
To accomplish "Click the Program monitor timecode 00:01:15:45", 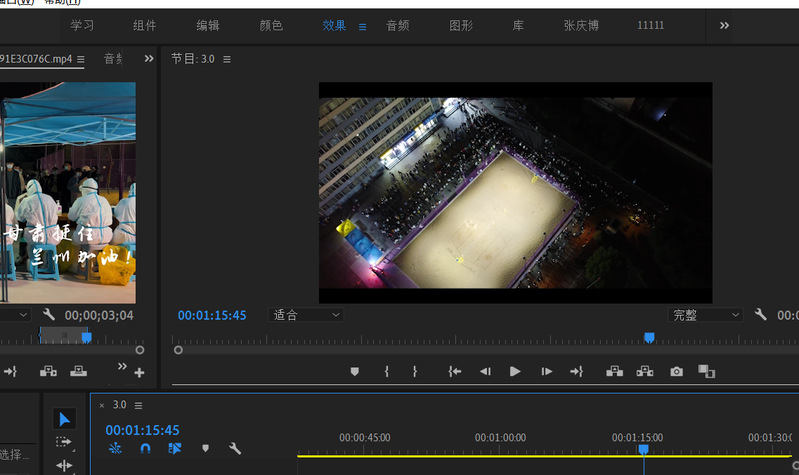I will [212, 315].
